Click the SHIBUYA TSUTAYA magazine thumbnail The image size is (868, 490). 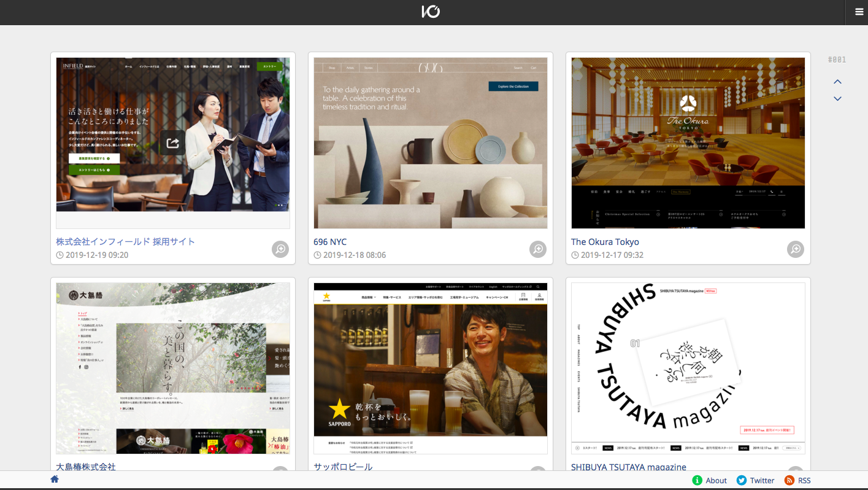[x=688, y=368]
